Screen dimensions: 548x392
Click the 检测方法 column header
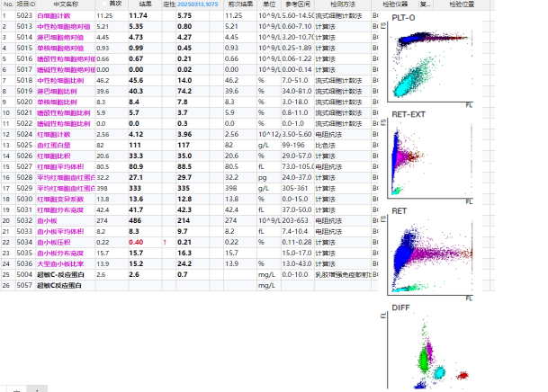(x=343, y=4)
